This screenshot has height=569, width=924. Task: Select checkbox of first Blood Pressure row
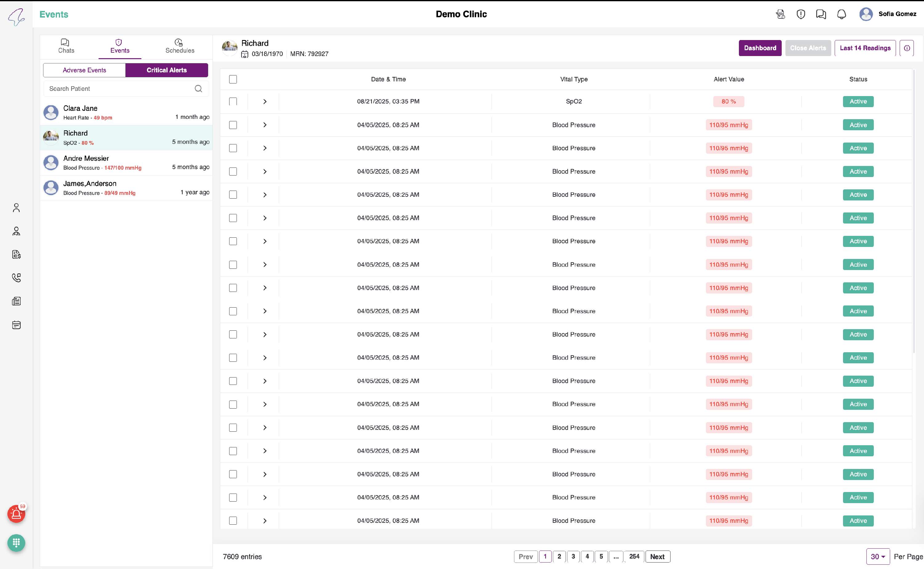(x=233, y=125)
